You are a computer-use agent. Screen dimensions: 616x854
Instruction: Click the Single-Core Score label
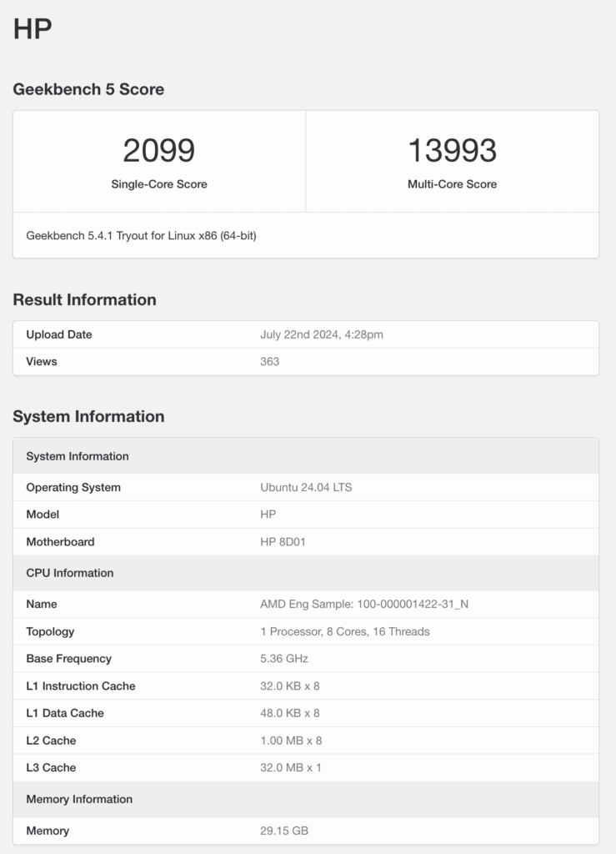(158, 184)
